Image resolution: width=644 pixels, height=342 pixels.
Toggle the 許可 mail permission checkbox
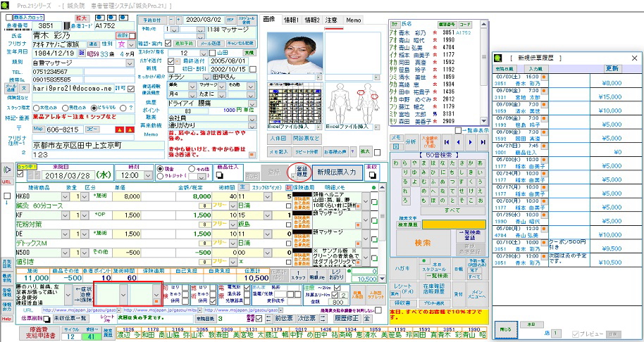[x=131, y=89]
